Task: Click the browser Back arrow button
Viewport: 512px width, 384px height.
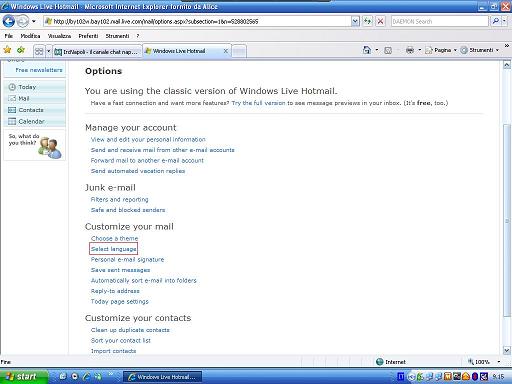Action: [x=9, y=21]
